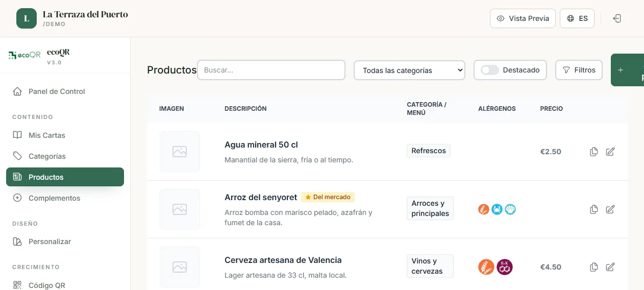Go to Mis Cartas
Image resolution: width=644 pixels, height=290 pixels.
tap(65, 135)
